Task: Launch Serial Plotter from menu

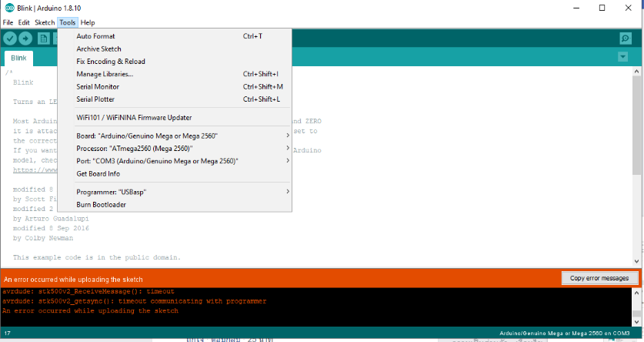Action: tap(175, 99)
